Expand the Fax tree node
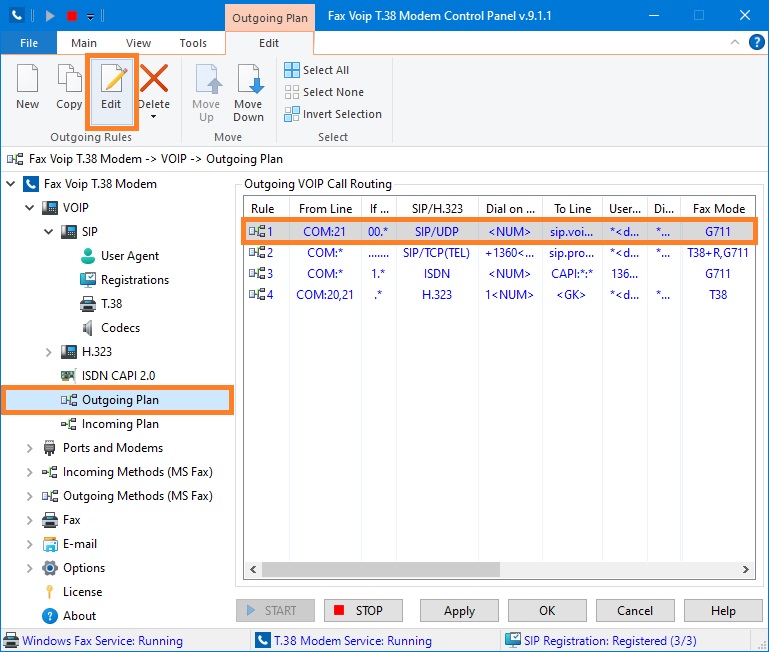 pyautogui.click(x=29, y=520)
